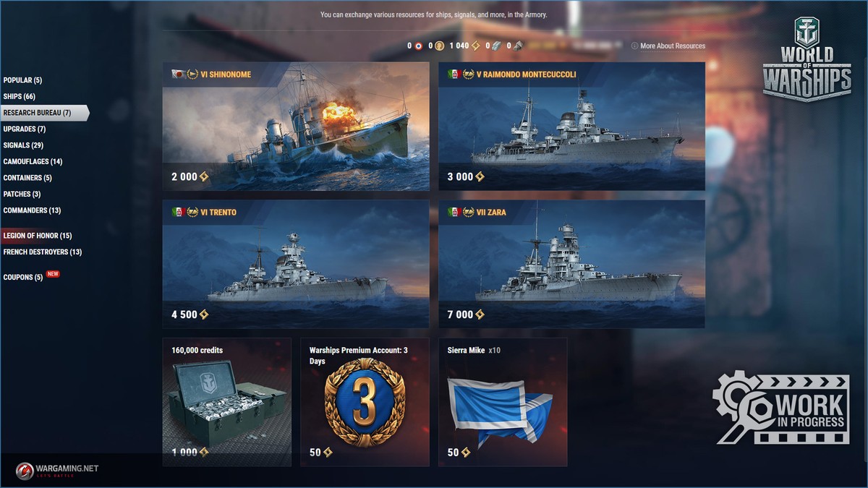The height and width of the screenshot is (488, 868).
Task: Click the coal resource icon
Action: pyautogui.click(x=518, y=46)
